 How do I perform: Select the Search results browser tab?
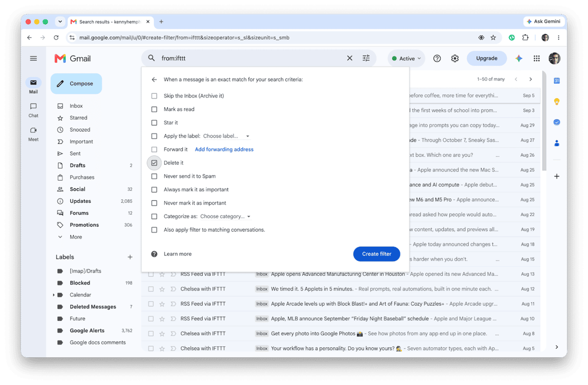111,22
